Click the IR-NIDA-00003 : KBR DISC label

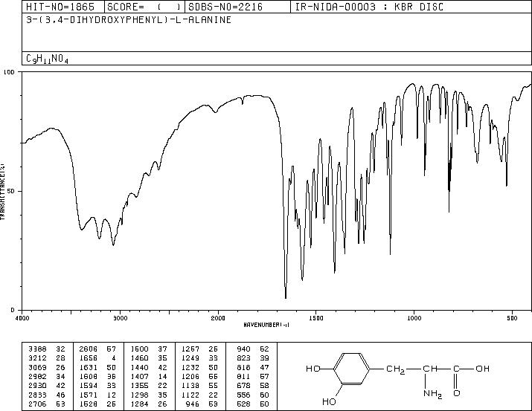[x=369, y=7]
